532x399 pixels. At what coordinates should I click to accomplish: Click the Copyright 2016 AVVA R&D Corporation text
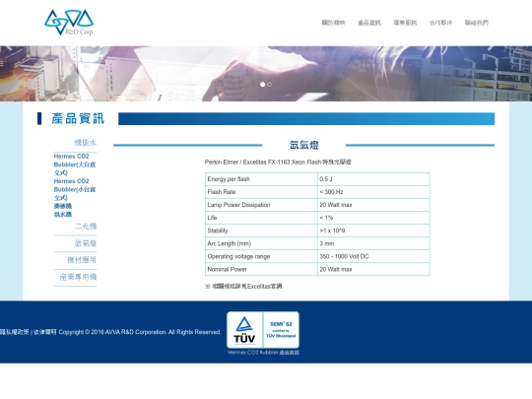(140, 332)
